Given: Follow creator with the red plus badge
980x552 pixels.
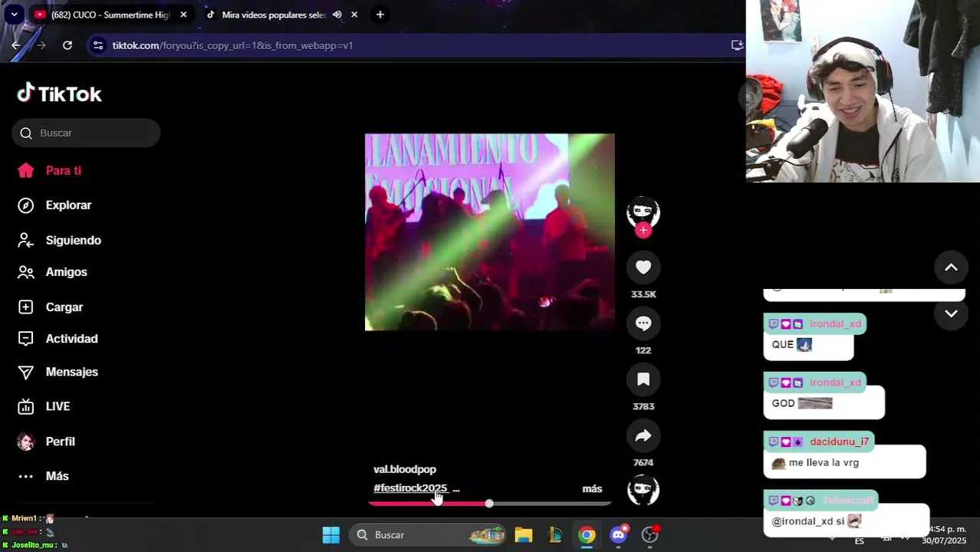Looking at the screenshot, I should pyautogui.click(x=643, y=230).
